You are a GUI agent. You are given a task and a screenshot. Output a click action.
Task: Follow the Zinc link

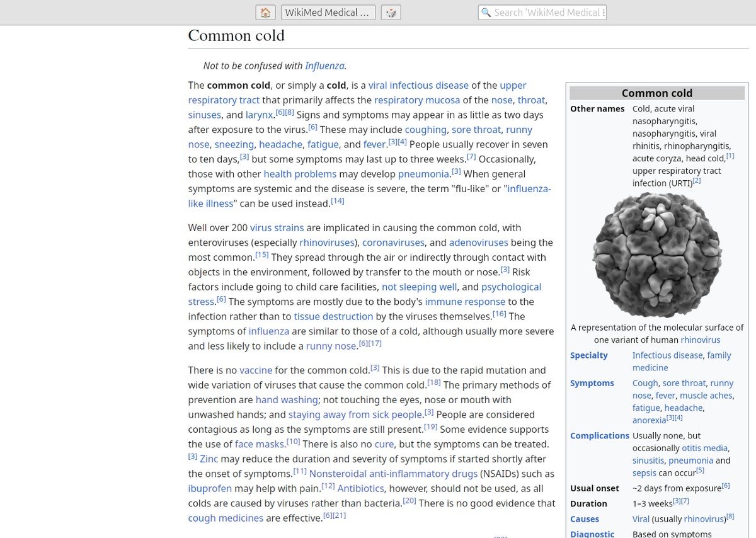pyautogui.click(x=209, y=459)
